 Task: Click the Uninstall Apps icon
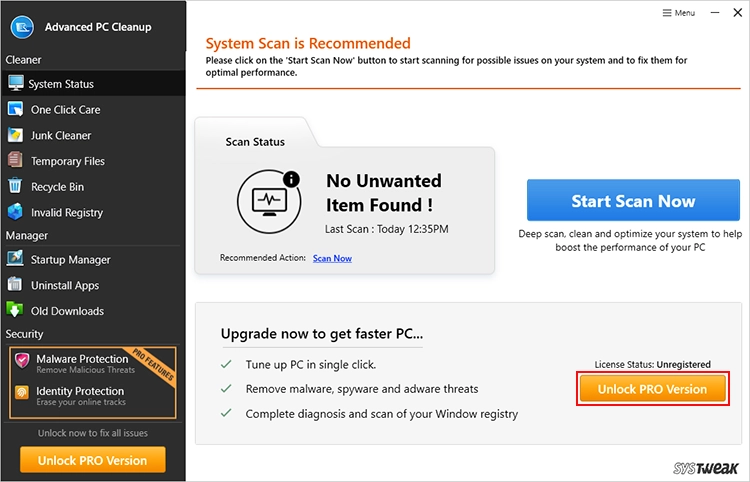point(15,284)
